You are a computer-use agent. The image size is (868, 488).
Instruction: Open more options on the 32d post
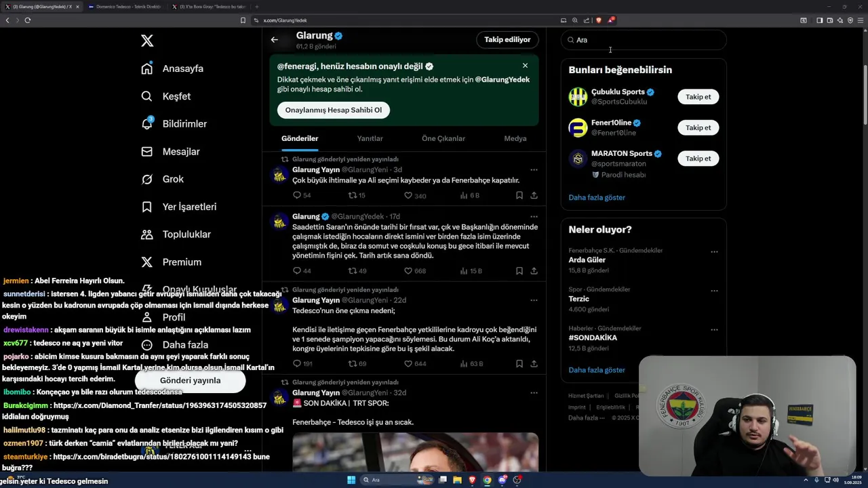tap(534, 393)
